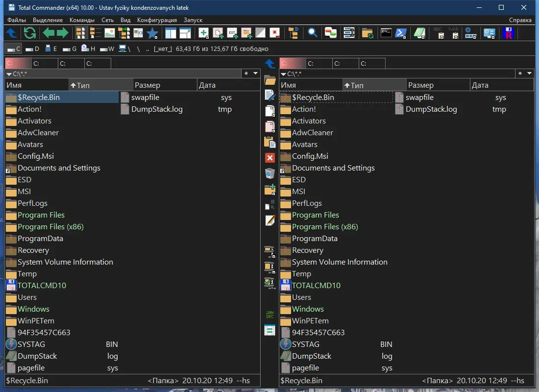
Task: Switch to brief file list view icon
Action: (x=80, y=33)
